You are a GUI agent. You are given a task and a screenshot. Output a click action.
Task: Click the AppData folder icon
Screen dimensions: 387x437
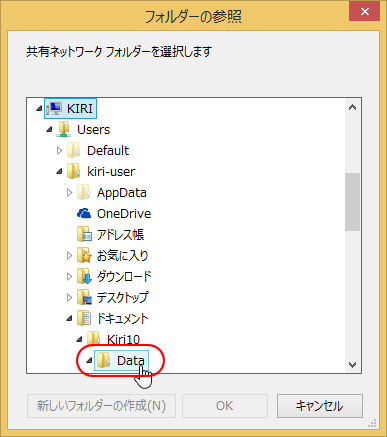pyautogui.click(x=83, y=192)
